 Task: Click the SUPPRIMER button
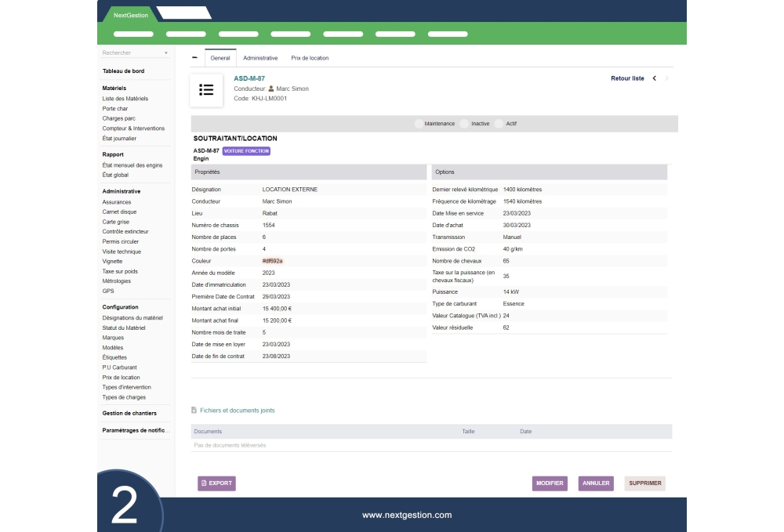644,483
